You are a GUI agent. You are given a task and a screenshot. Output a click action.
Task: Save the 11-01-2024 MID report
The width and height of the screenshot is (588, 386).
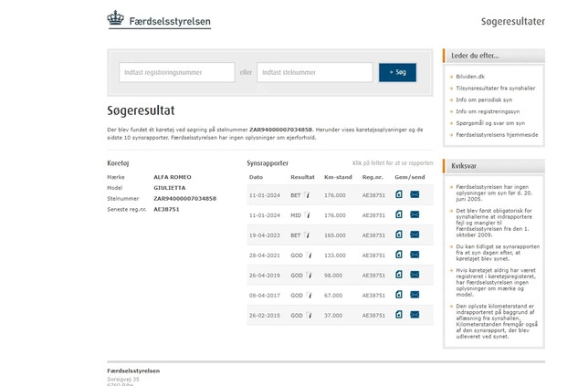point(399,214)
